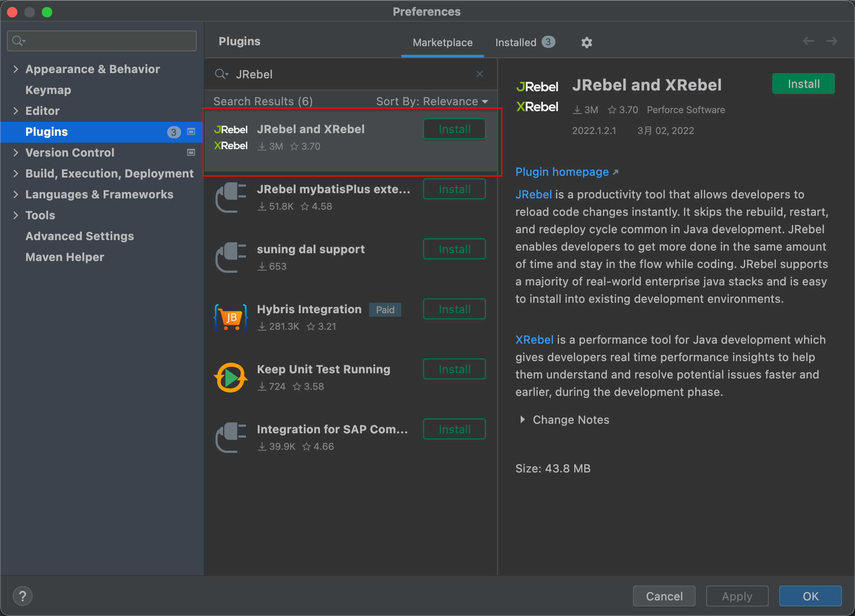Switch to the Installed tab
This screenshot has width=855, height=616.
(525, 42)
